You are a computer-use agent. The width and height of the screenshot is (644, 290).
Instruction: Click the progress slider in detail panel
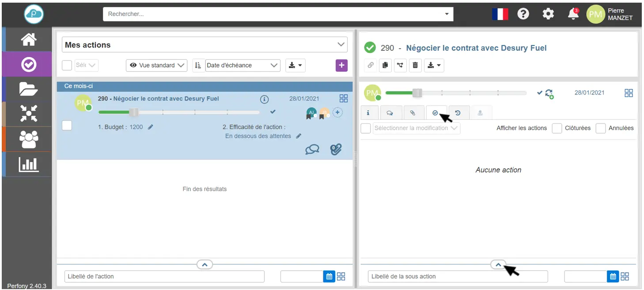(455, 93)
